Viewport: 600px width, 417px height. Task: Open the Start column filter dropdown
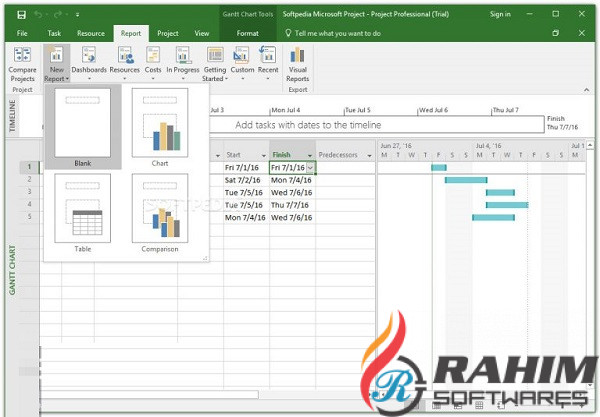click(264, 155)
